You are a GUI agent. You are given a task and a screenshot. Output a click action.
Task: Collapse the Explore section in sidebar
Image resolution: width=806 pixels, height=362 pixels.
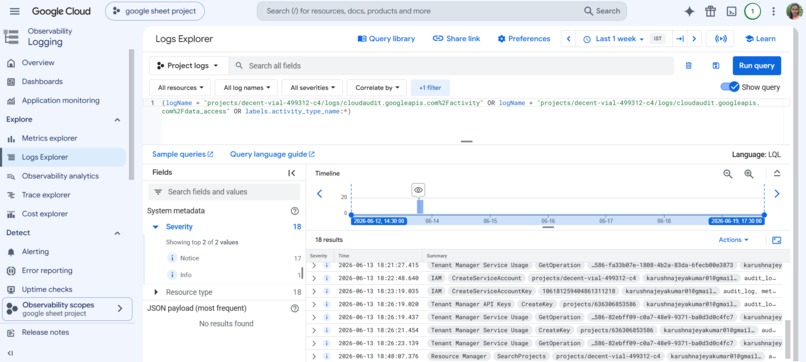click(x=117, y=120)
